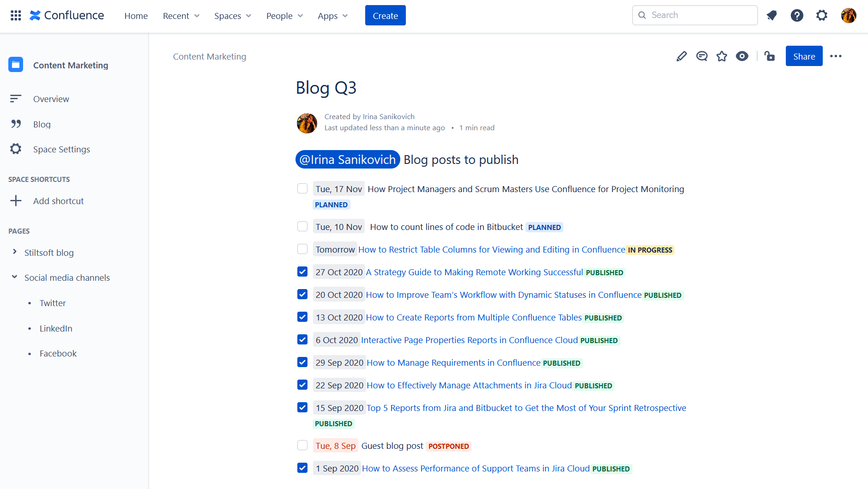Open the Apps dropdown menu
This screenshot has width=868, height=489.
pyautogui.click(x=332, y=16)
